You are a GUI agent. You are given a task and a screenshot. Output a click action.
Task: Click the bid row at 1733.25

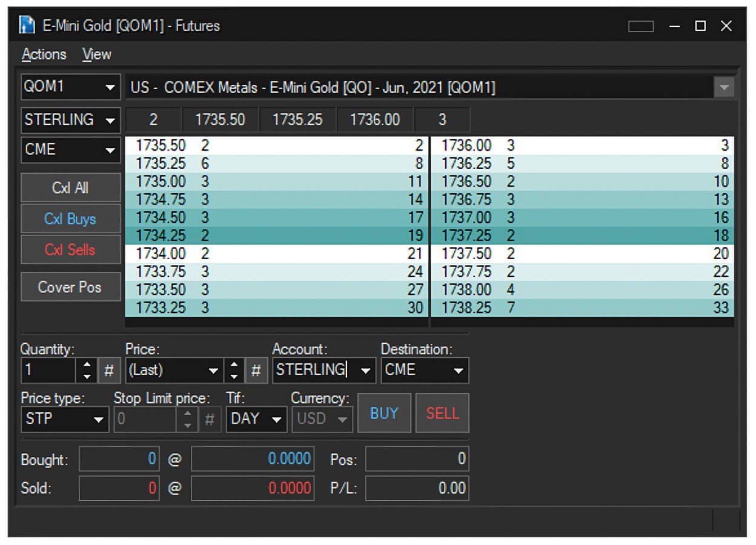tap(276, 308)
